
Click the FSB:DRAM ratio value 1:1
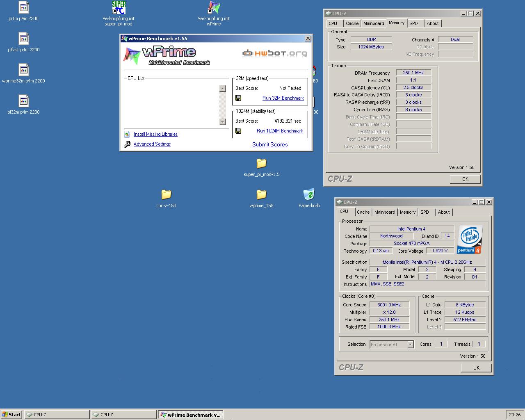click(x=413, y=80)
